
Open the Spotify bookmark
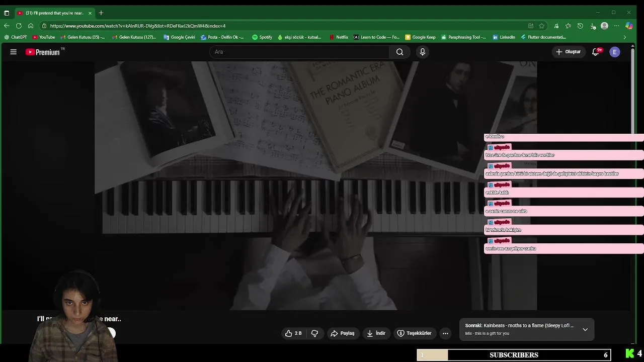(262, 37)
